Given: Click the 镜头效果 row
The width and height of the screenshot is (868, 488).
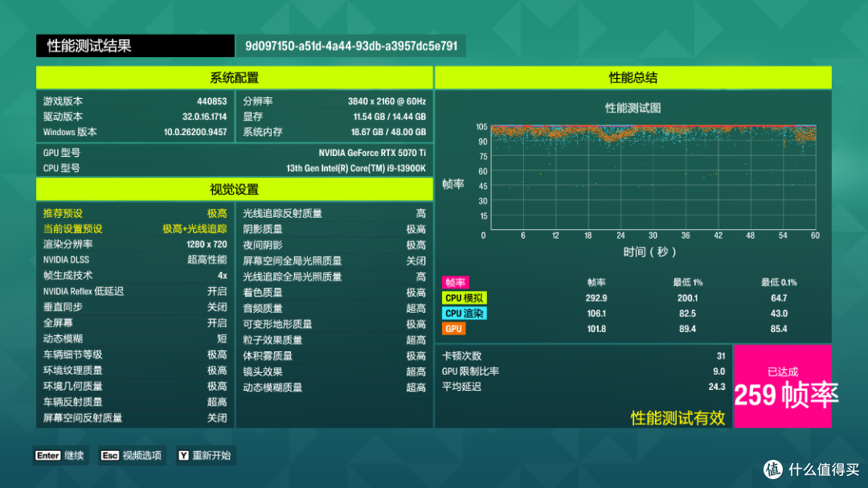Looking at the screenshot, I should pyautogui.click(x=334, y=371).
